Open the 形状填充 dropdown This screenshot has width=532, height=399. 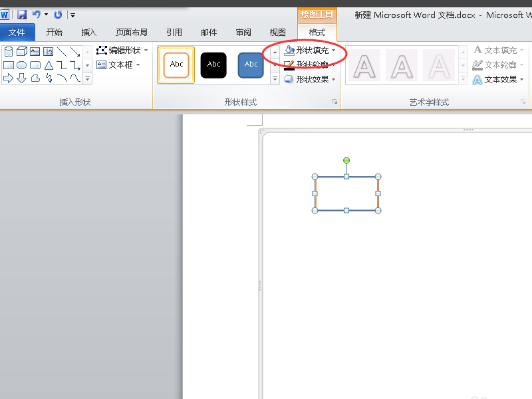point(310,51)
